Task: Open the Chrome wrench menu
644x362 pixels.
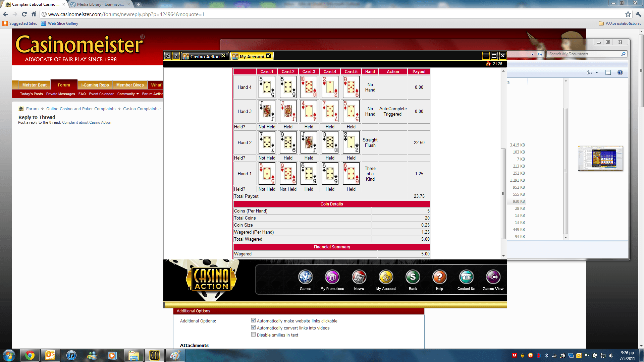Action: coord(638,14)
